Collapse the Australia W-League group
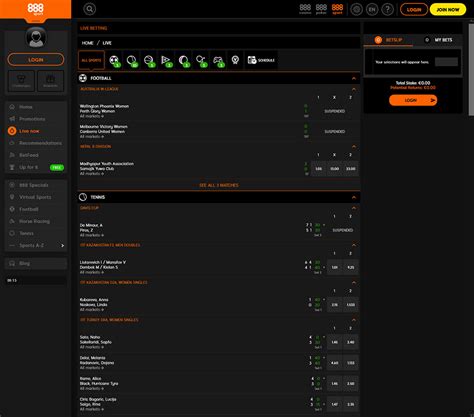The height and width of the screenshot is (417, 474). point(354,89)
